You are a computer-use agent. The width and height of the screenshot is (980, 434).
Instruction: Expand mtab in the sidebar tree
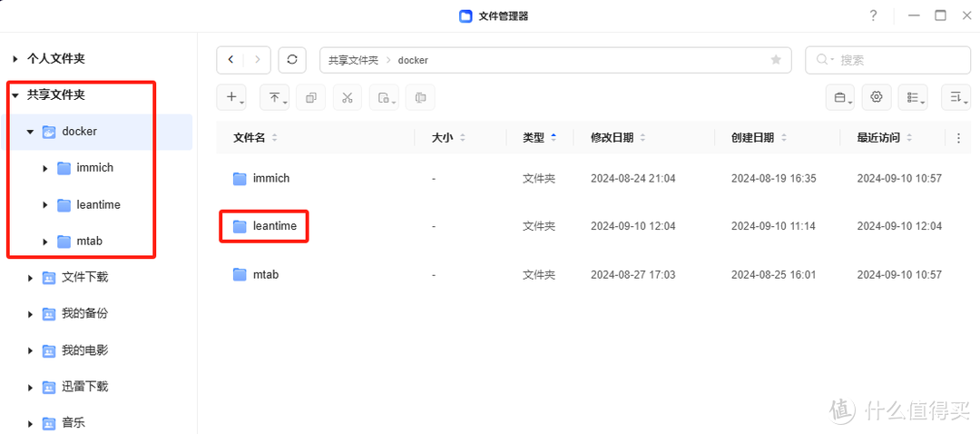[45, 242]
